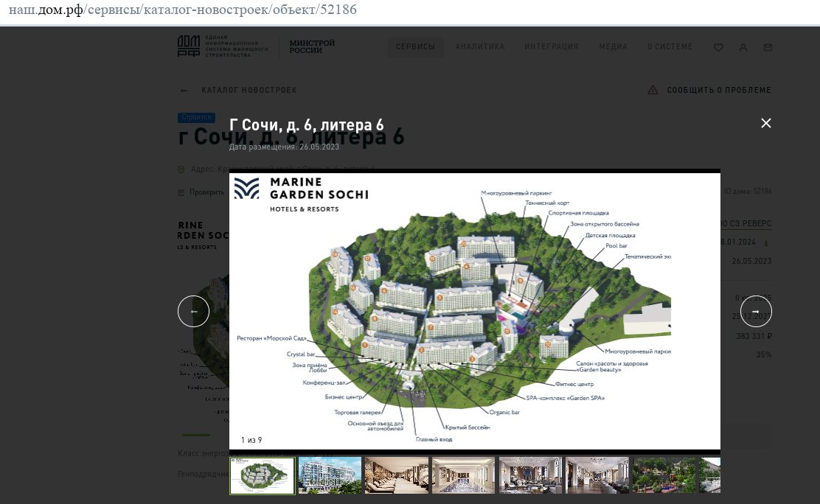Select the sixth thumbnail with lobby interior
Screen dimensions: 820x504
pyautogui.click(x=597, y=475)
